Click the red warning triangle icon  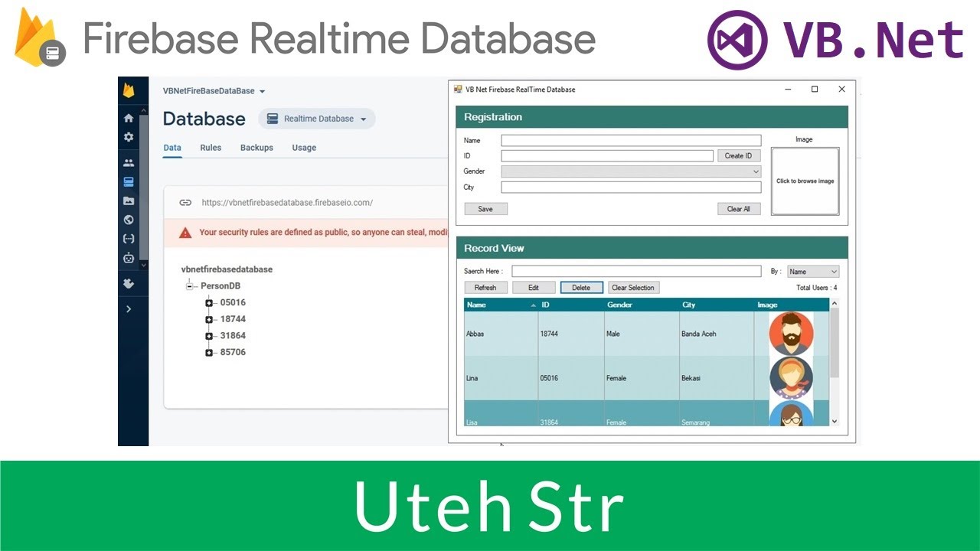tap(185, 233)
